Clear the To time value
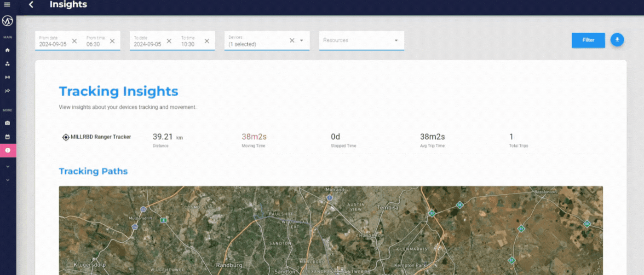This screenshot has height=275, width=644. point(207,41)
